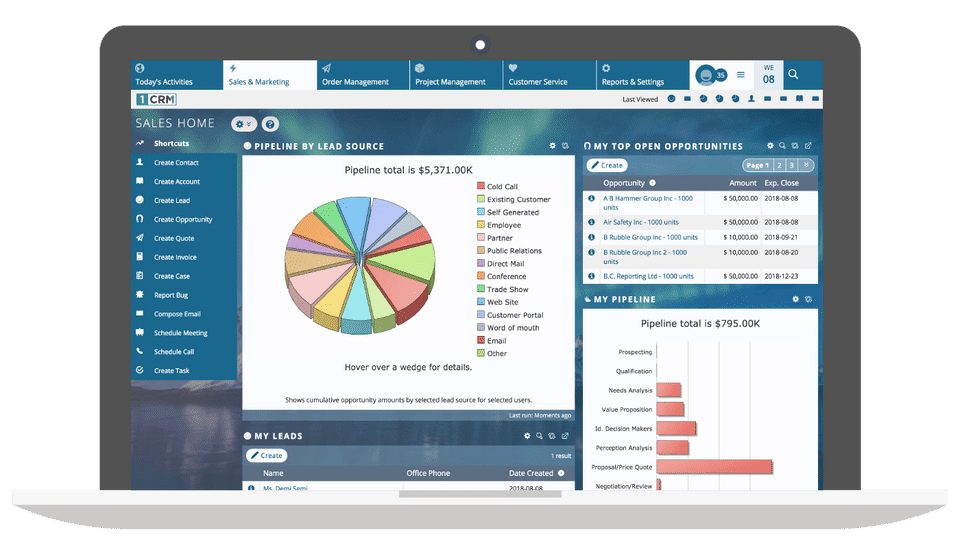
Task: Open the My Pipeline dashlet settings gear
Action: pyautogui.click(x=795, y=299)
